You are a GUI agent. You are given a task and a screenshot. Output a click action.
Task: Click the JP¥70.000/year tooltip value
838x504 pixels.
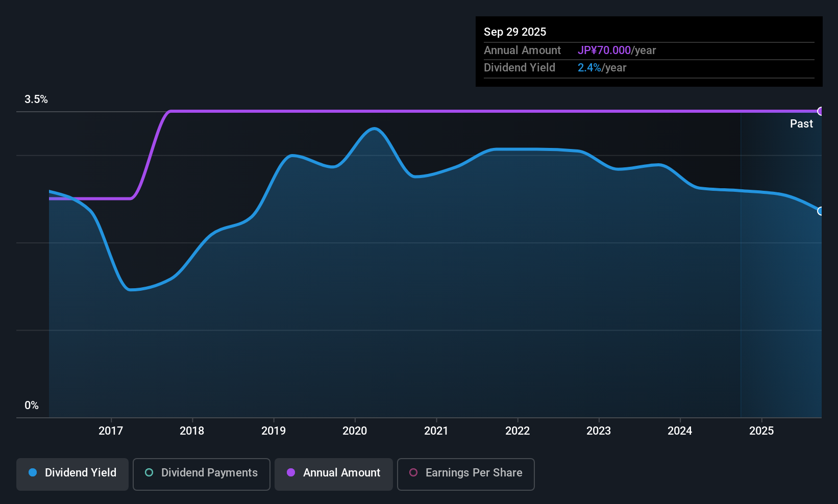click(617, 51)
